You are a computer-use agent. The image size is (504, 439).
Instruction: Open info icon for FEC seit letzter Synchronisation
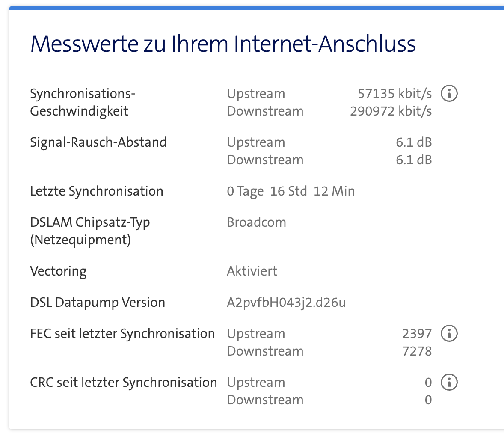449,333
